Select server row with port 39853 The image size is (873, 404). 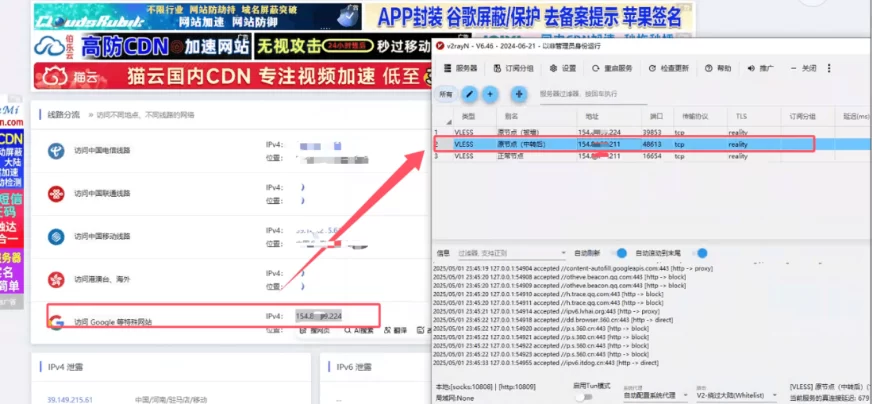pos(653,132)
